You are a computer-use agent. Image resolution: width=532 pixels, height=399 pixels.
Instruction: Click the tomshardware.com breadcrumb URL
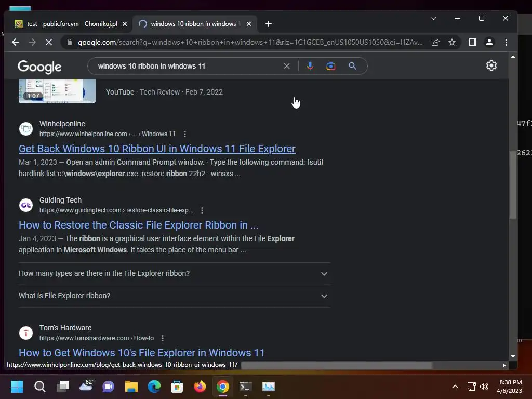[x=96, y=338]
